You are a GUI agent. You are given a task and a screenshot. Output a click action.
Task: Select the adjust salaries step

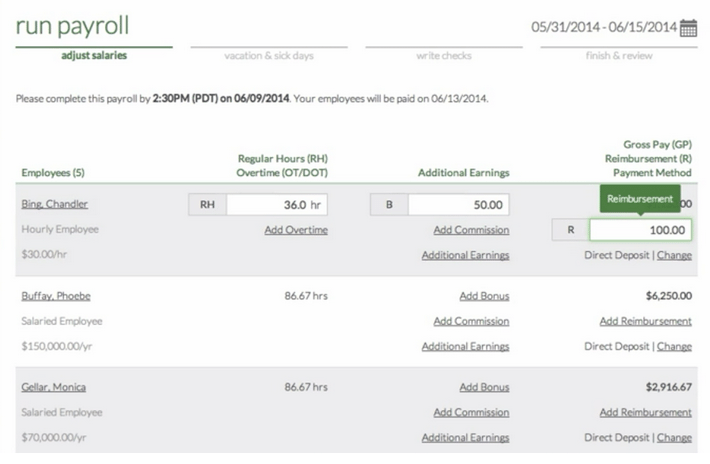94,55
